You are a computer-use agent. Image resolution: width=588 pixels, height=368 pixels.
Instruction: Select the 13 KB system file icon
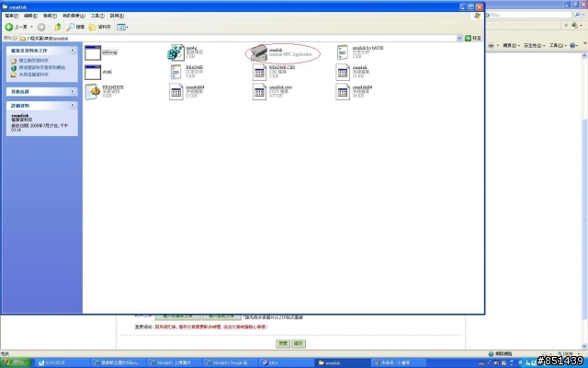point(175,92)
